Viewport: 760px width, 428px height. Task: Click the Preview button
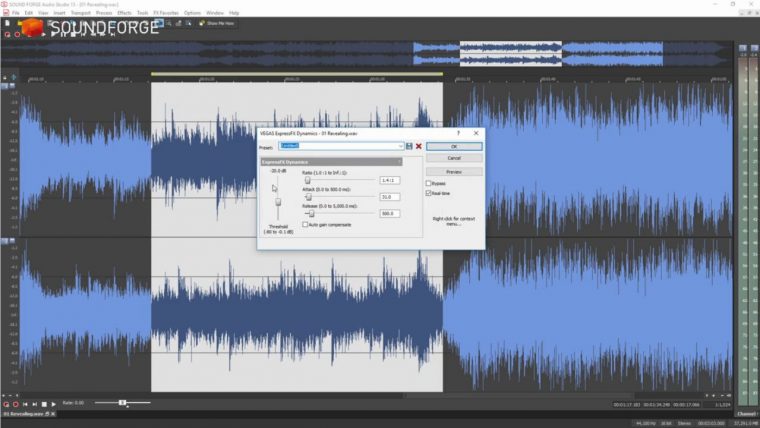454,171
